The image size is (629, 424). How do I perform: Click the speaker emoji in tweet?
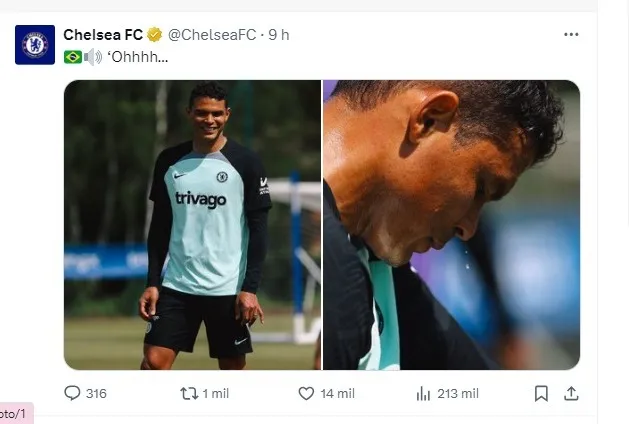pyautogui.click(x=93, y=57)
